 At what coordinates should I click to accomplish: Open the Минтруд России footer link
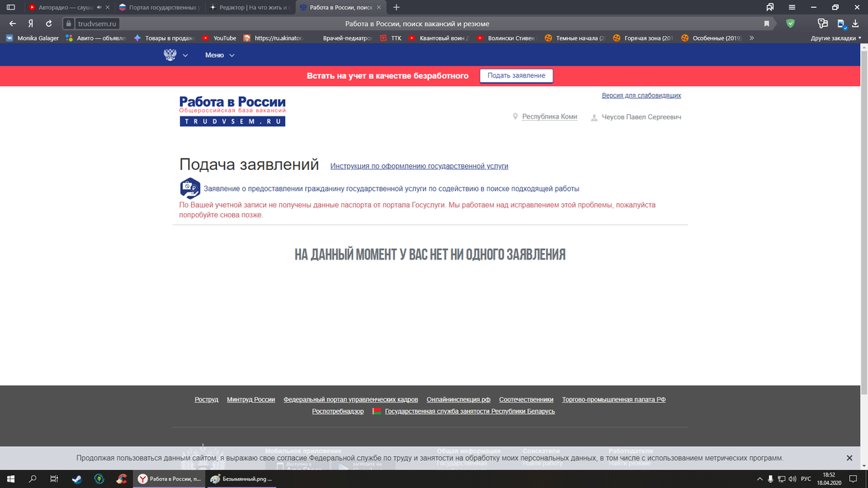[x=251, y=399]
